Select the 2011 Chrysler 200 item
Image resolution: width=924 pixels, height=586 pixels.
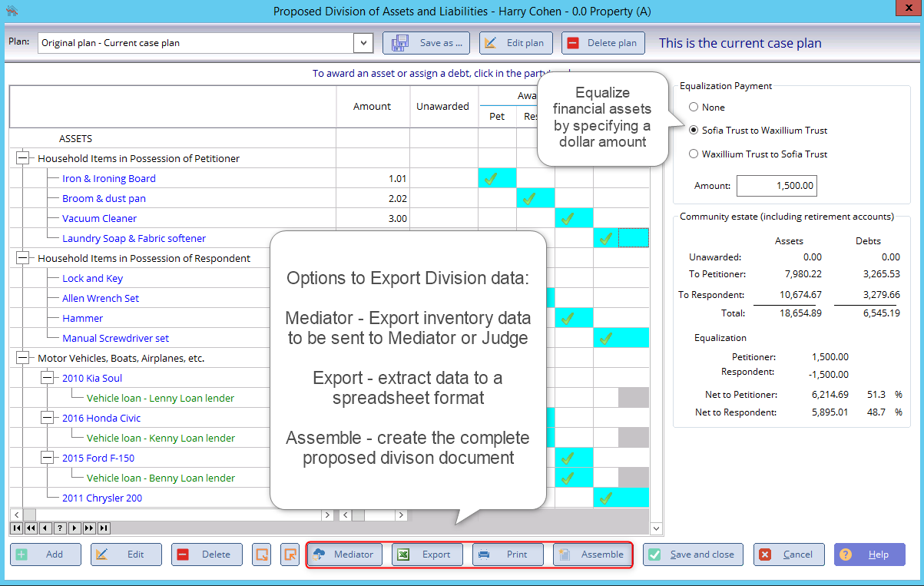(102, 498)
